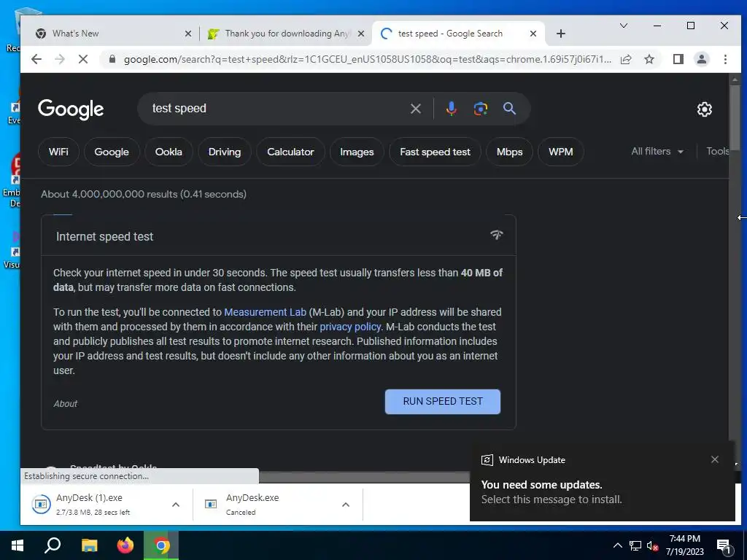Open Google quick settings gear
Image resolution: width=747 pixels, height=560 pixels.
[x=704, y=109]
